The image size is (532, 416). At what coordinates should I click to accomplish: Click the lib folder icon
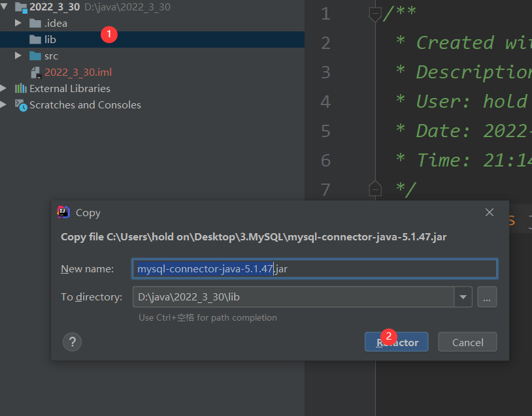[35, 39]
